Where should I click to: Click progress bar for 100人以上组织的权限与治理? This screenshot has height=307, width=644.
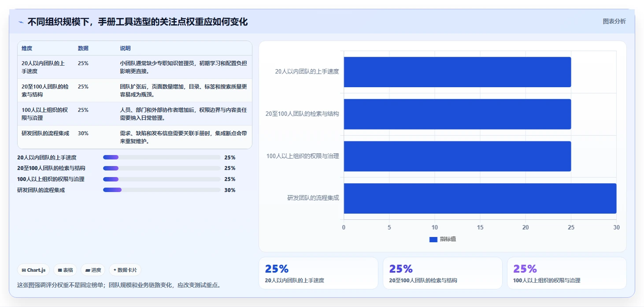click(162, 179)
